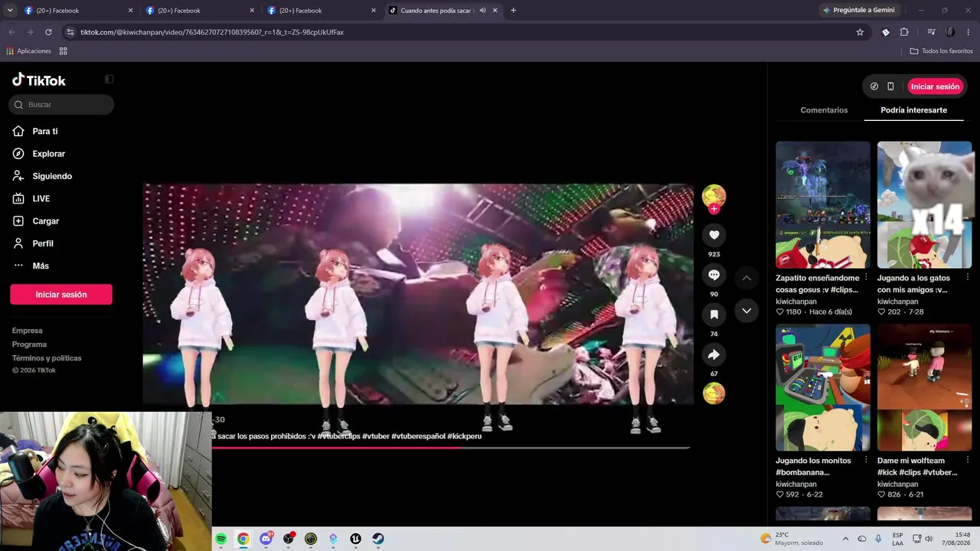Open the Dame mi wolfteam video thumbnail
This screenshot has width=980, height=551.
pos(925,387)
